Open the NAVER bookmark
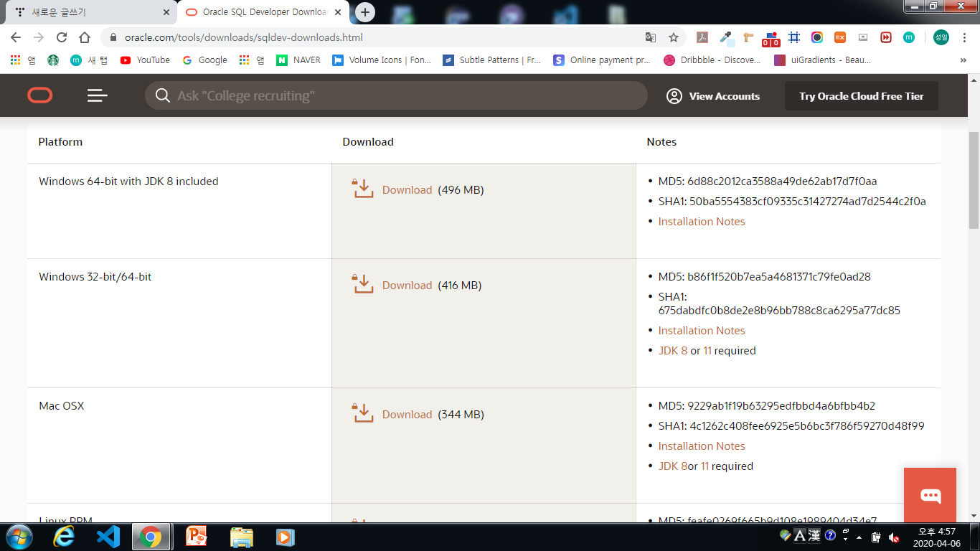 pyautogui.click(x=298, y=60)
